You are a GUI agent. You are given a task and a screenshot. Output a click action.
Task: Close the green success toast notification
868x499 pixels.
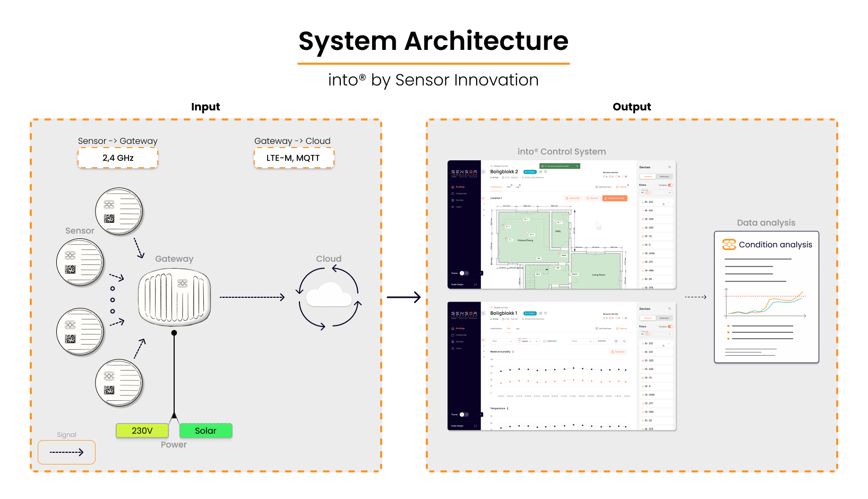[577, 166]
